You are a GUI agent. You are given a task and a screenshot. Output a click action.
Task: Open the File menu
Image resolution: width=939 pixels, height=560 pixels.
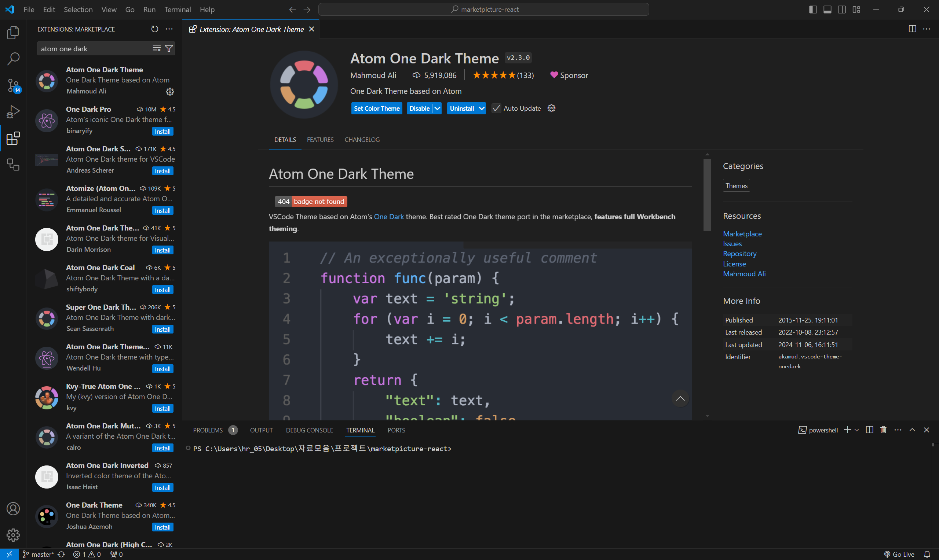[x=29, y=10]
